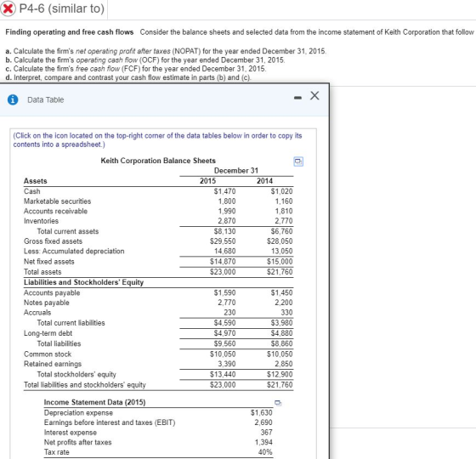476x459 pixels.
Task: Click question part b about operating cash flow
Action: click(x=145, y=59)
